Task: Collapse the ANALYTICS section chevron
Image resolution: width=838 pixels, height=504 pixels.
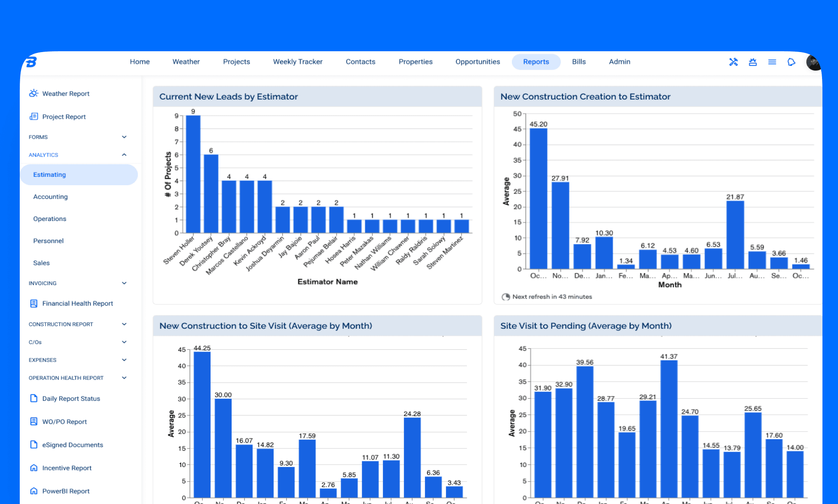Action: (x=124, y=155)
